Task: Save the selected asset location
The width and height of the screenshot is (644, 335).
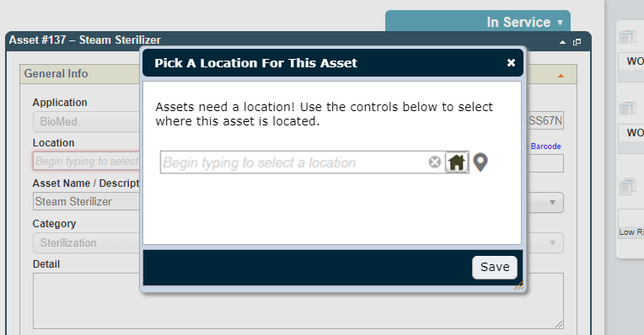Action: point(495,268)
